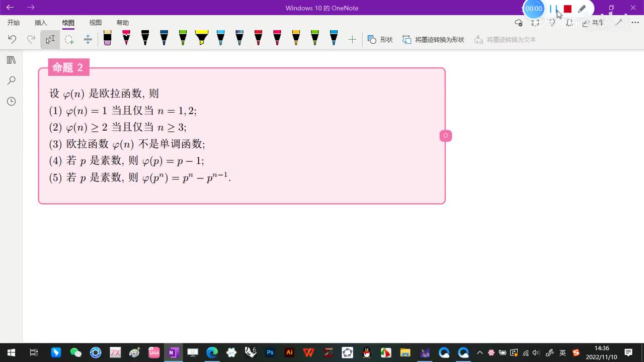Click 将墨迹转换为文本 ink-to-text button
Screen dimensions: 644x362
pos(505,39)
